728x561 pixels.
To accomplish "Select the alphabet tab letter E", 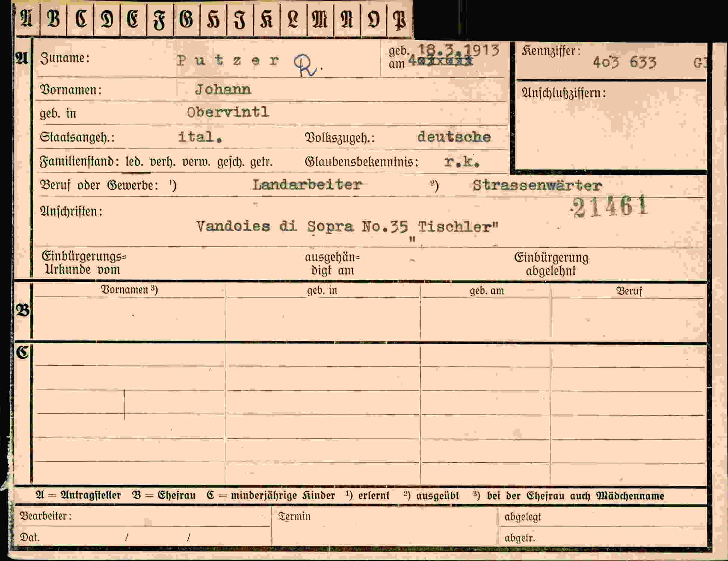I will tap(133, 19).
